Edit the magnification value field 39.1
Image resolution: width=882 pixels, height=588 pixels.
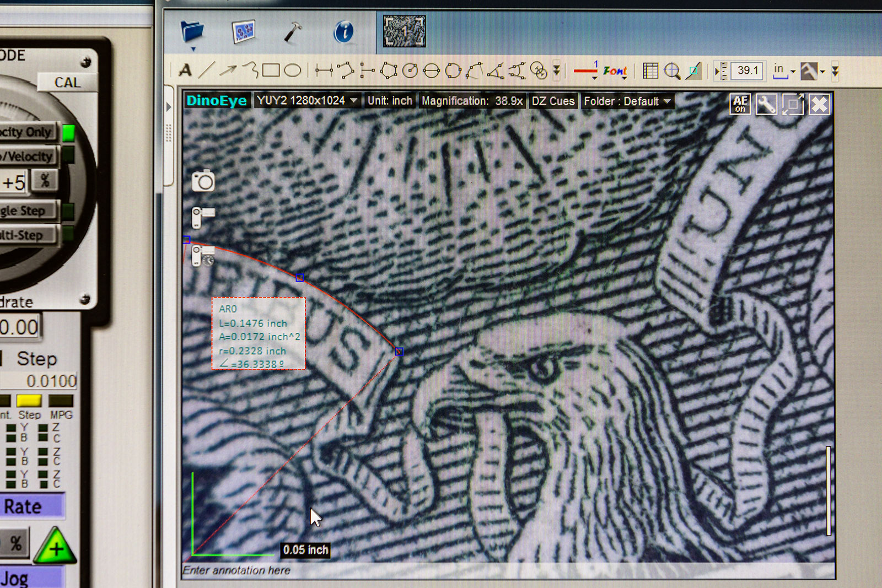[x=747, y=71]
